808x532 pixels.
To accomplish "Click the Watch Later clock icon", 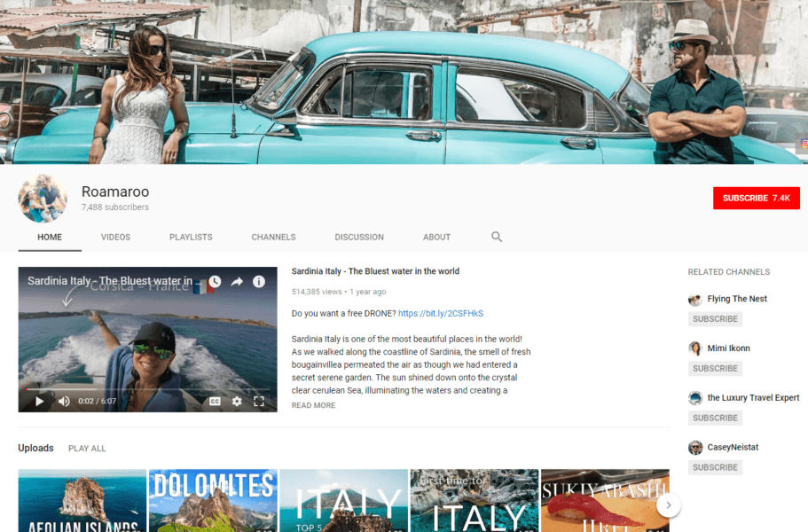I will (x=215, y=282).
